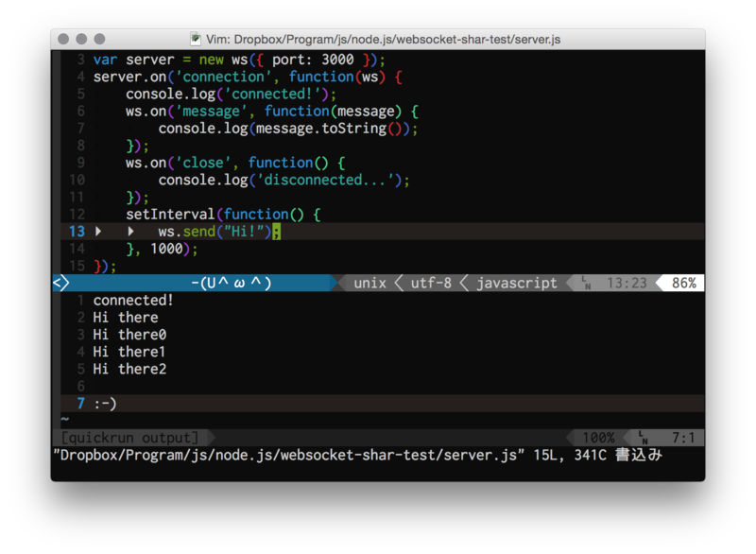Click 'Hi there1' output line
756x554 pixels.
tap(129, 352)
